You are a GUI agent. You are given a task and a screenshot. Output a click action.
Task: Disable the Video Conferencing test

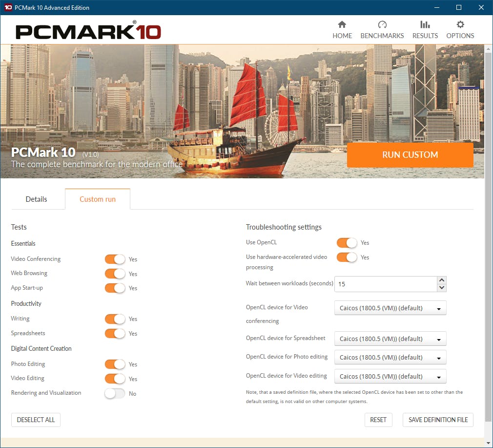coord(115,259)
